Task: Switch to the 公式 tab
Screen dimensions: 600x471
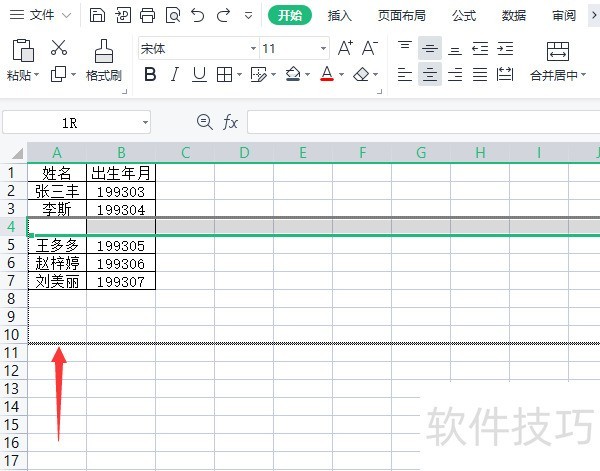Action: pos(464,15)
